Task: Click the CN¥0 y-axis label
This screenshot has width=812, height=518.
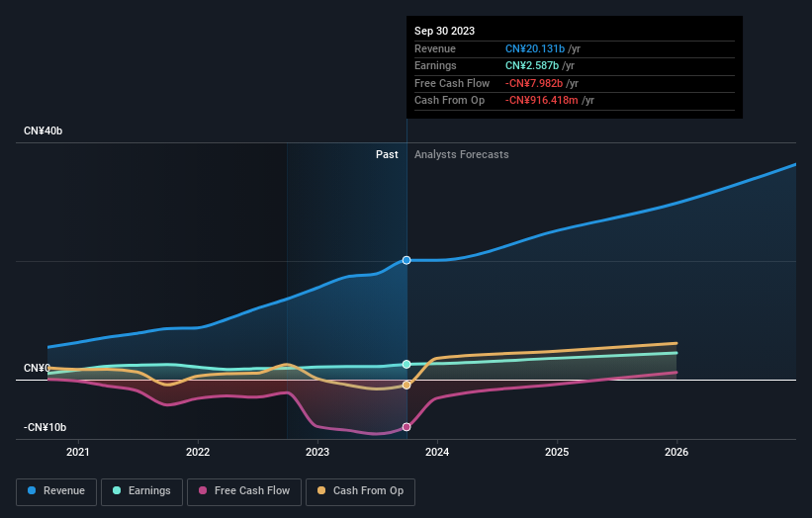Action: coord(37,368)
